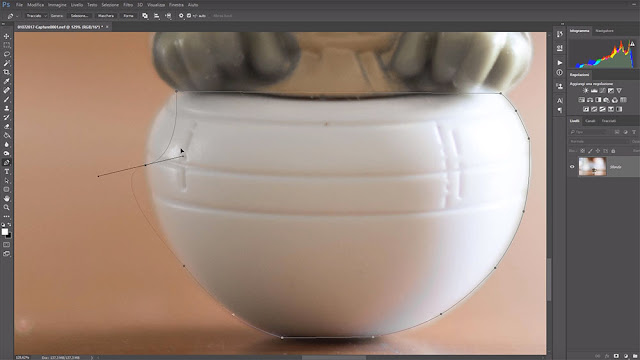The width and height of the screenshot is (640, 360).
Task: Hide the Sfondo layer
Action: coord(572,167)
